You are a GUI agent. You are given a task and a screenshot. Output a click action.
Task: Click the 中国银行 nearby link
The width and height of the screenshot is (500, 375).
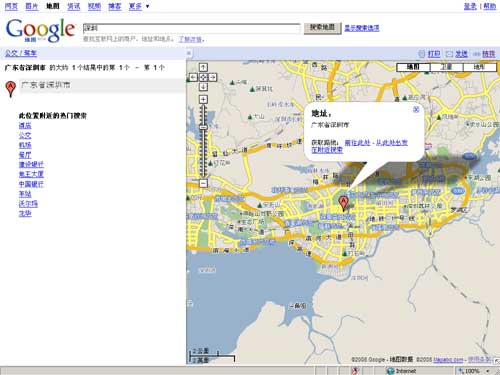31,184
